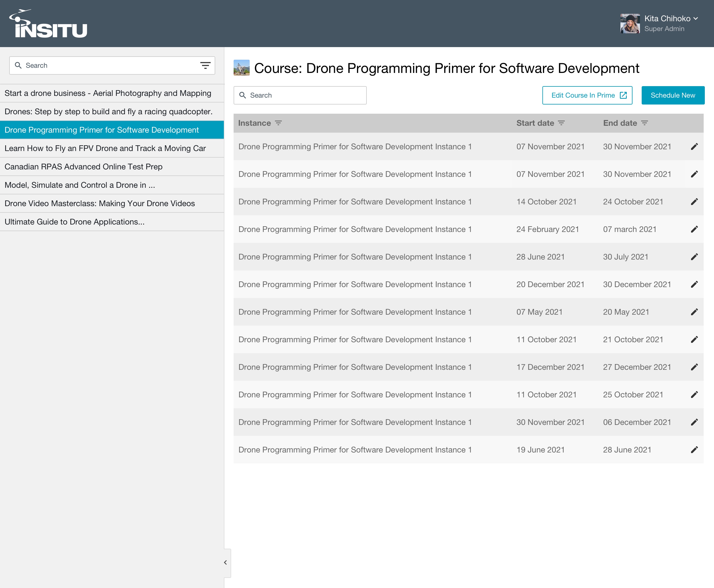
Task: Select Drones: Step by step racing quadcopter course
Action: [112, 111]
